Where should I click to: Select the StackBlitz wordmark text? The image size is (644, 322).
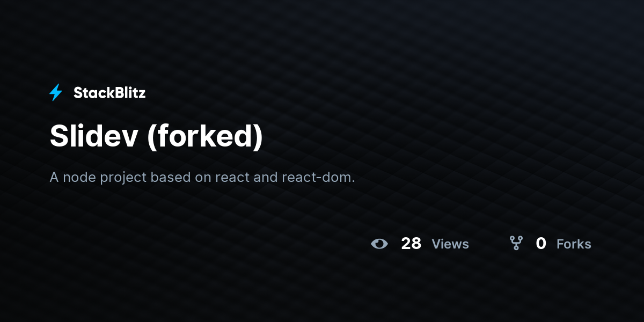(x=109, y=93)
